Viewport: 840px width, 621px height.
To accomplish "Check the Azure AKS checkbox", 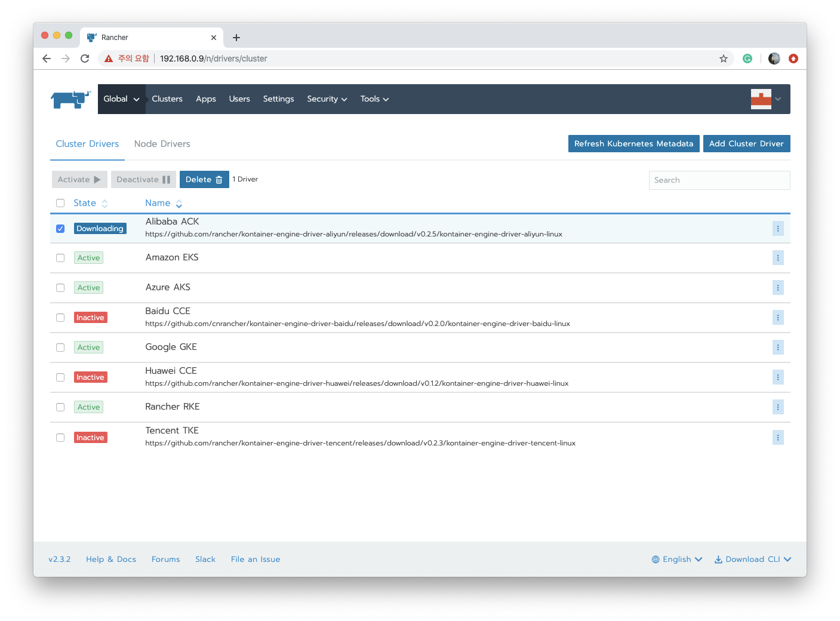I will [x=60, y=288].
